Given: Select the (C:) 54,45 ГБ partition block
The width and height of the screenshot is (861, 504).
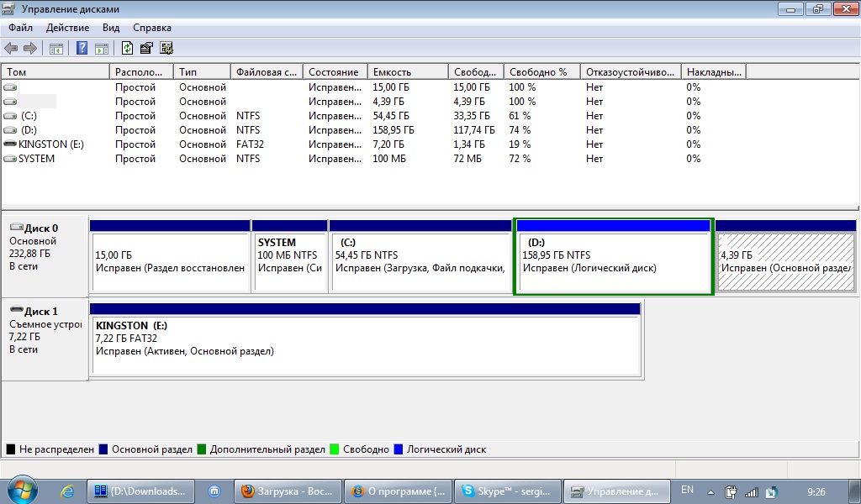Looking at the screenshot, I should click(420, 256).
